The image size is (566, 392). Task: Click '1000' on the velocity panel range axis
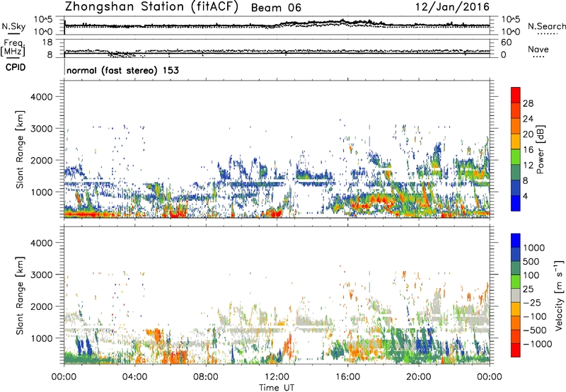pyautogui.click(x=41, y=338)
